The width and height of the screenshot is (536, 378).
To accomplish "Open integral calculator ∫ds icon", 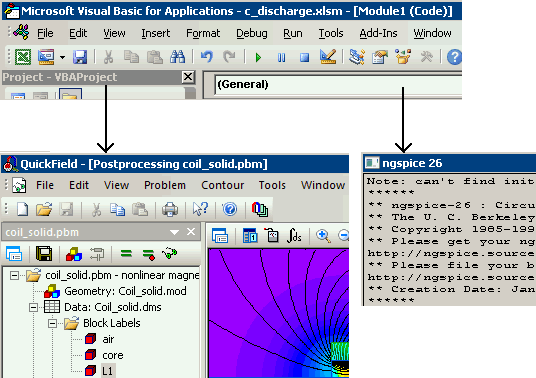I will (x=294, y=236).
